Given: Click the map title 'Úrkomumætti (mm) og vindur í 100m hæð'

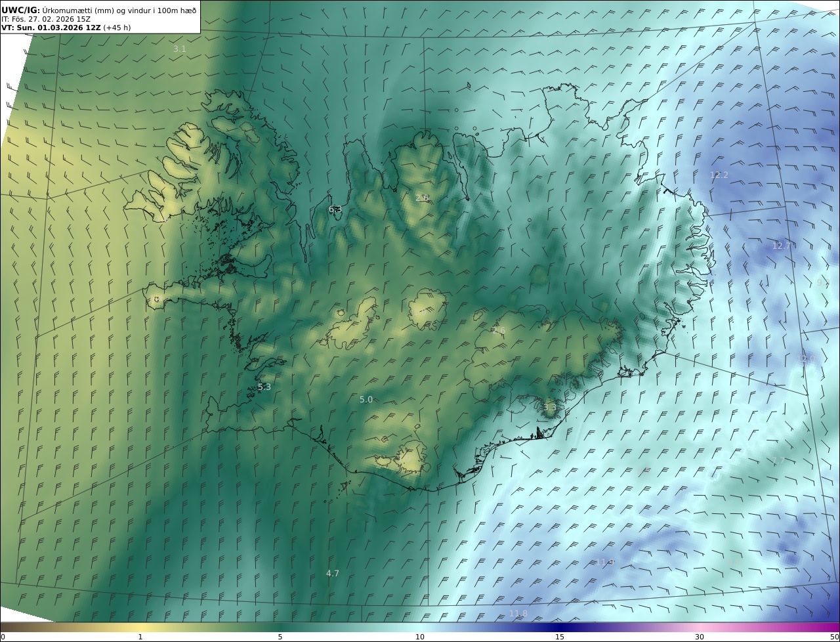Looking at the screenshot, I should point(119,10).
